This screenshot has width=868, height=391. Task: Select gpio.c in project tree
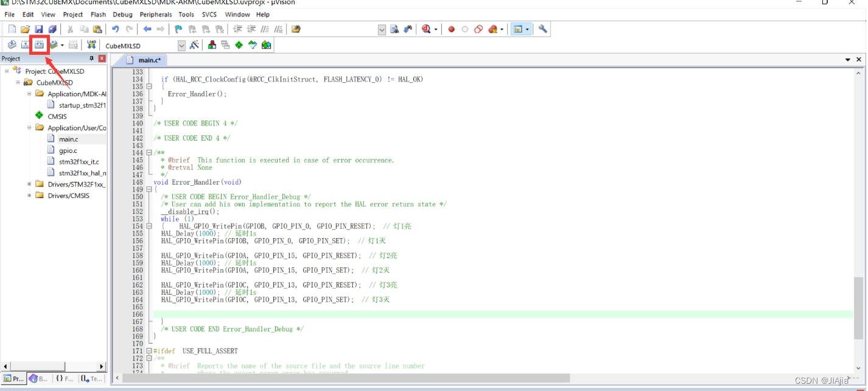pos(68,150)
